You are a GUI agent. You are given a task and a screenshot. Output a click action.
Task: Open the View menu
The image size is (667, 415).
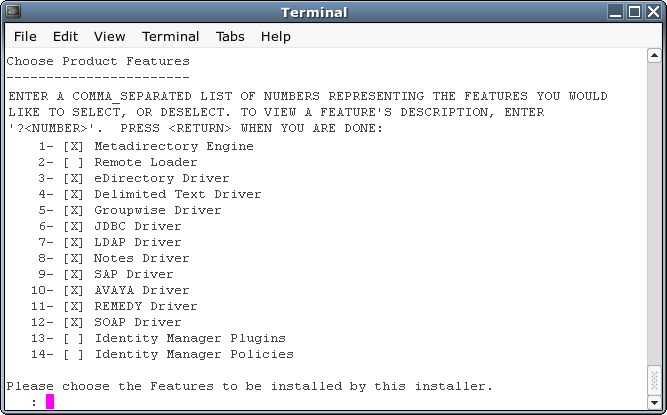tap(110, 37)
